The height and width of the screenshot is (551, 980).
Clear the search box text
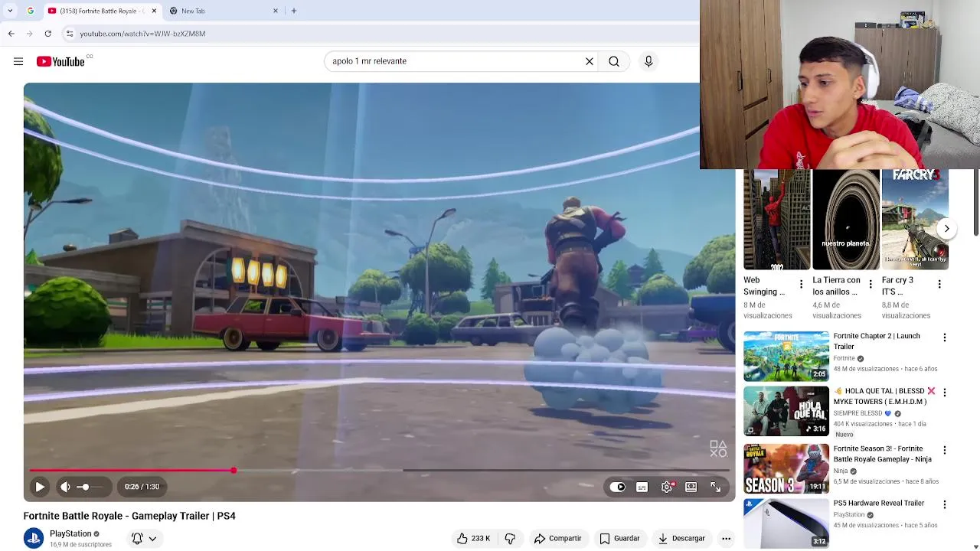[x=590, y=61]
